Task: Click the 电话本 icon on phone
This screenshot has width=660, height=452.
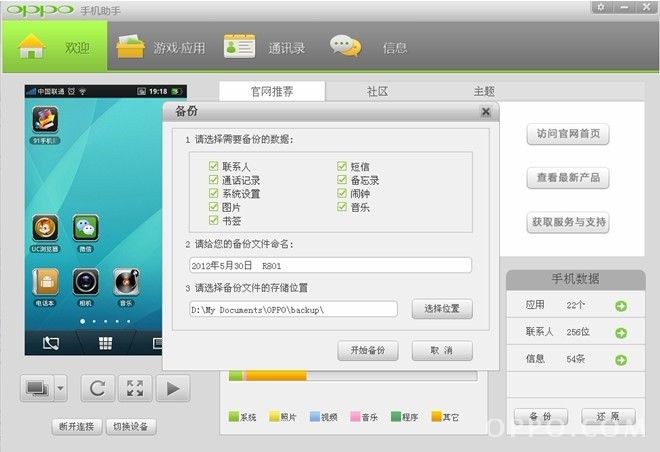Action: tap(45, 282)
